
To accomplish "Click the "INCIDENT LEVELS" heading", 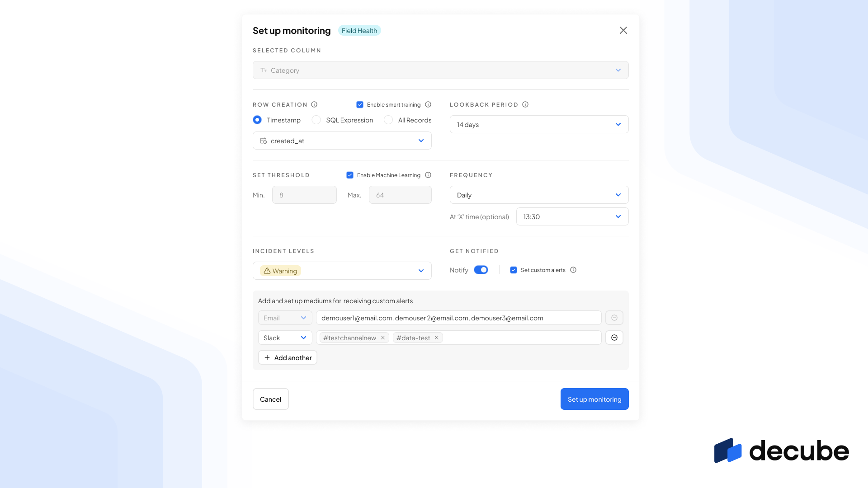I will pyautogui.click(x=283, y=251).
